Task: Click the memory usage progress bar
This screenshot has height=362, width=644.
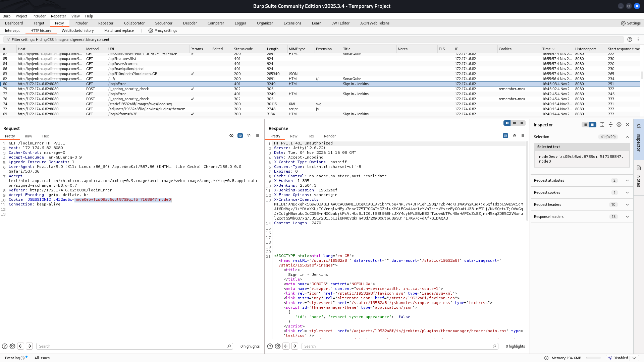Action: point(593,358)
